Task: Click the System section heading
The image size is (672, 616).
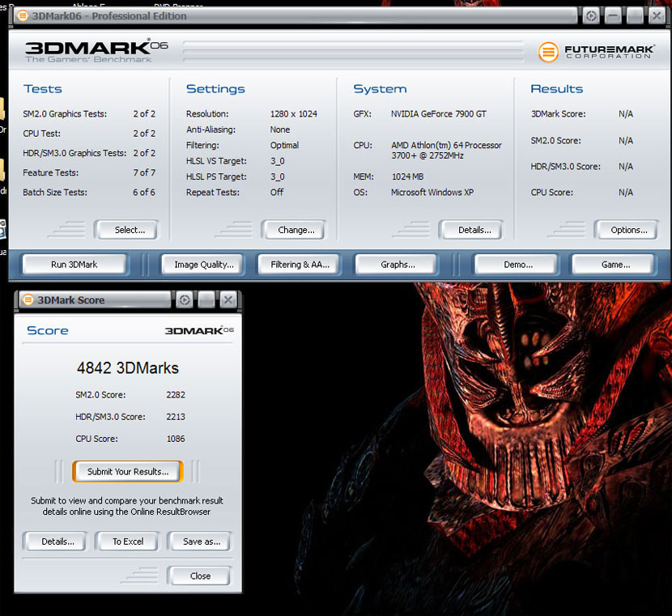Action: (380, 89)
